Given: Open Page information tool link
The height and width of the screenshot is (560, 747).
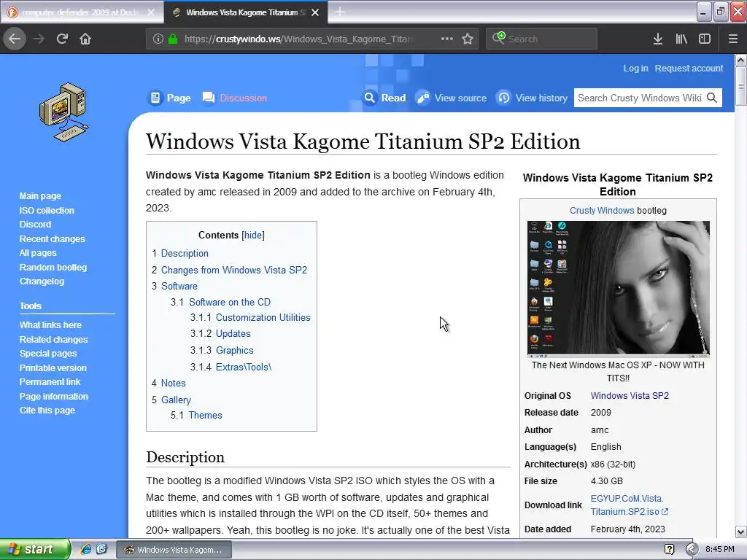Looking at the screenshot, I should pyautogui.click(x=54, y=397).
